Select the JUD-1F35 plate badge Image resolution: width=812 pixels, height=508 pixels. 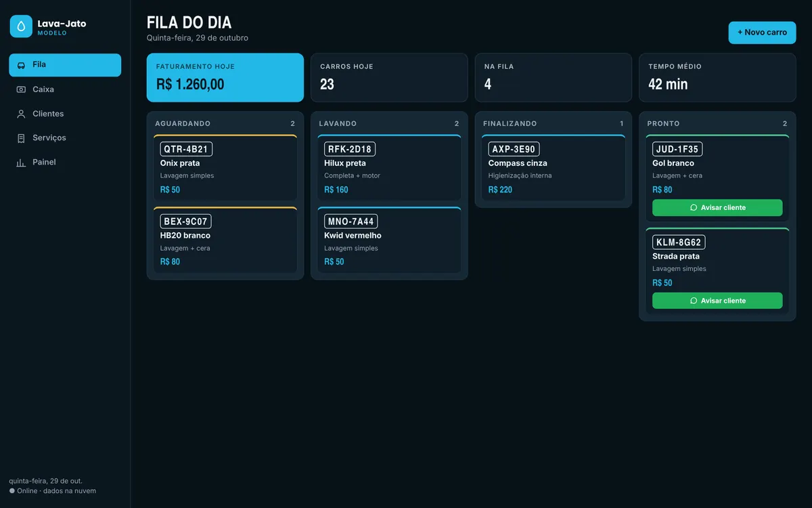tap(677, 149)
